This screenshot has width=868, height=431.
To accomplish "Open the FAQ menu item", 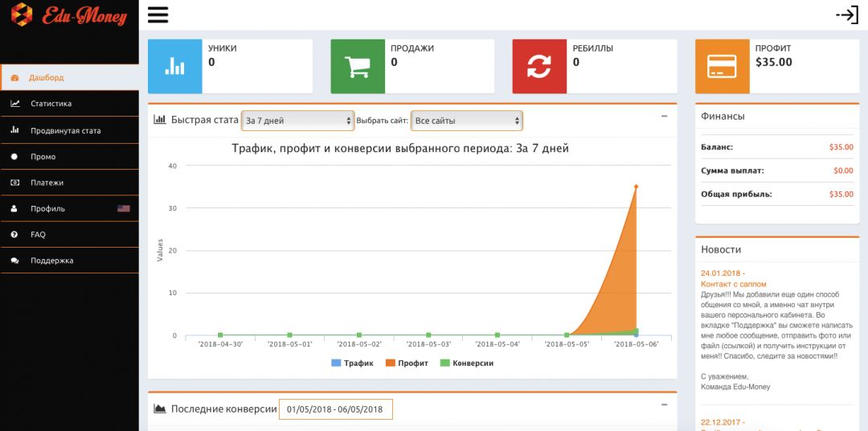I will click(69, 235).
